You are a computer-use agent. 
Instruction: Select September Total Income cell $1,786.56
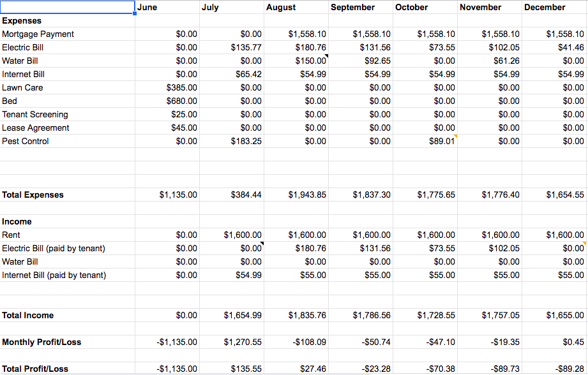pos(361,316)
